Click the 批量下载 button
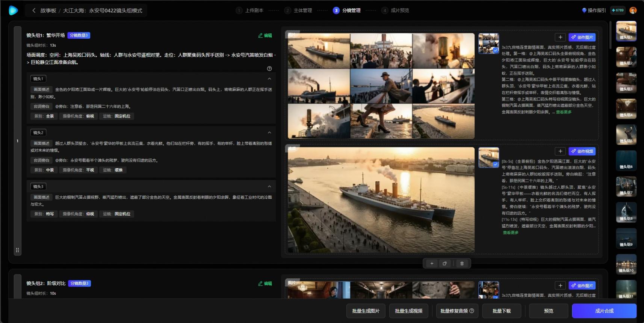Viewport: 644px width, 323px height. pyautogui.click(x=502, y=311)
